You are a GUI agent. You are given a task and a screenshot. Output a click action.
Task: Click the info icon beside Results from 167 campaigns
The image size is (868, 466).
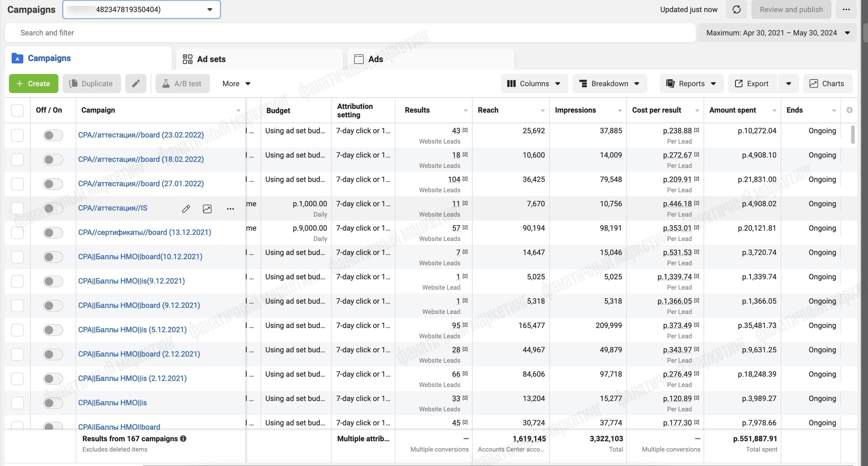click(183, 439)
